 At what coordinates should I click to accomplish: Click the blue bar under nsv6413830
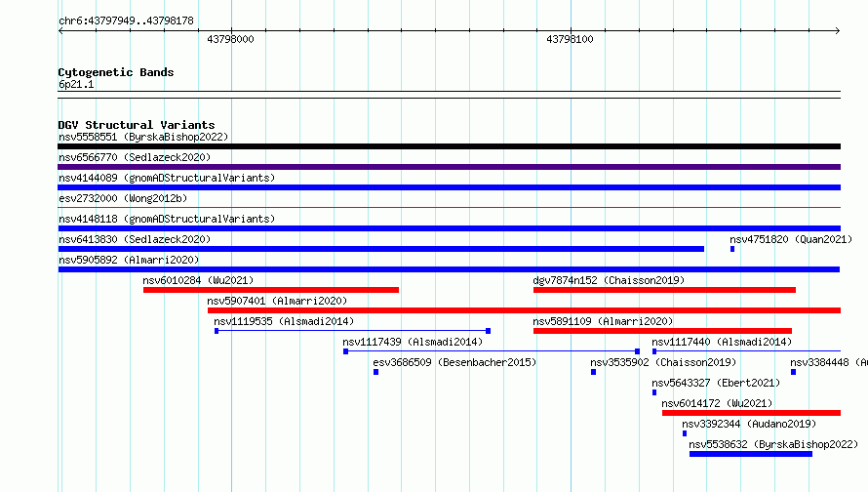click(x=381, y=249)
